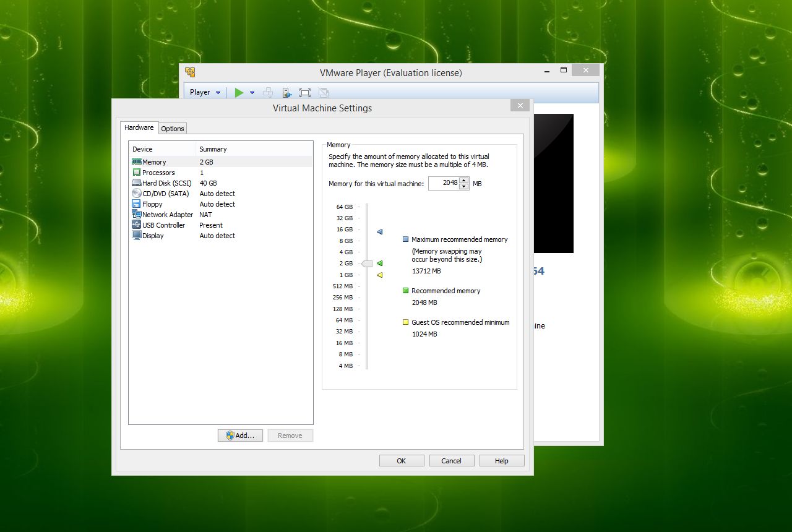Switch to the Options tab
792x532 pixels.
(173, 129)
